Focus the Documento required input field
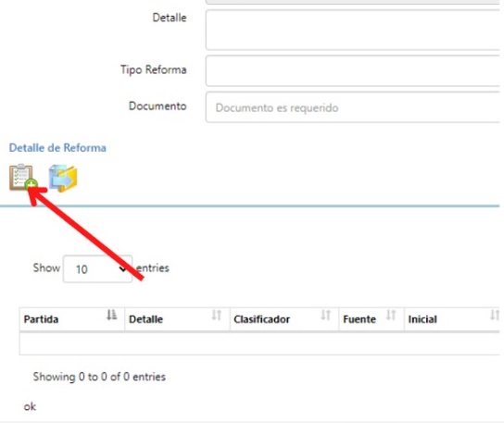Image resolution: width=504 pixels, height=423 pixels. point(353,107)
